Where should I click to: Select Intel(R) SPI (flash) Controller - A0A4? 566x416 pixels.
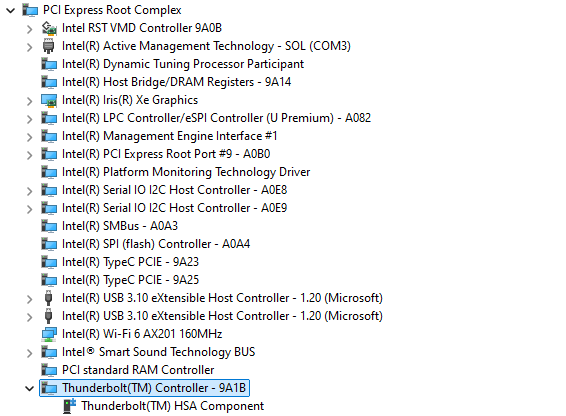(x=156, y=244)
